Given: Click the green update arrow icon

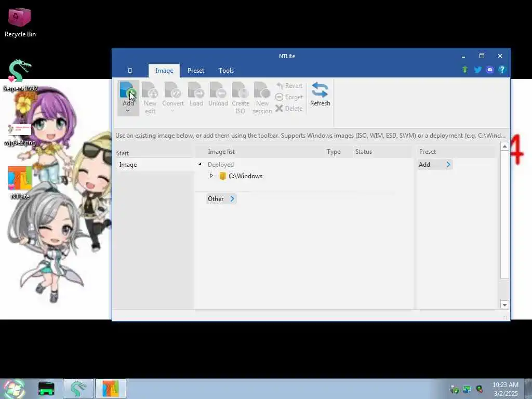Looking at the screenshot, I should tap(465, 70).
